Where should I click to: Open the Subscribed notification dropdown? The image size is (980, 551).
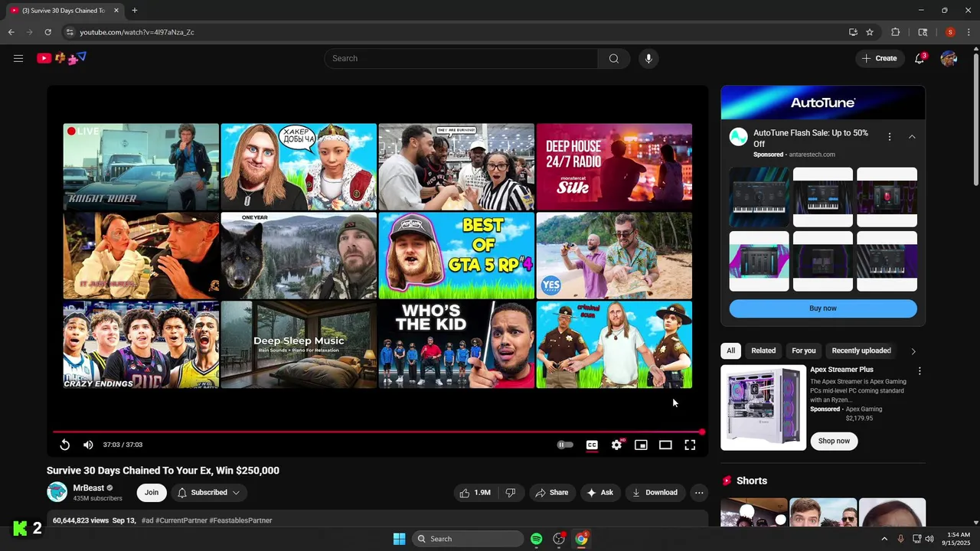[209, 493]
